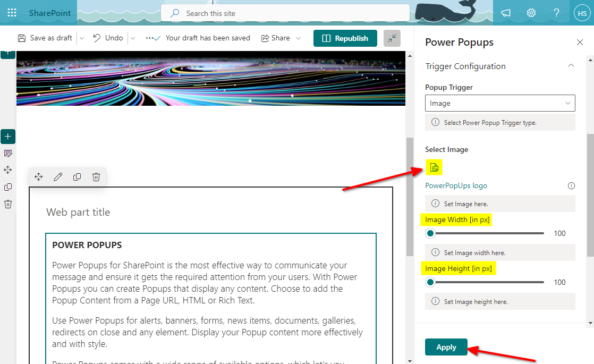Screen dimensions: 594x364
Task: Delete the section using sidebar trash icon
Action: tap(8, 204)
